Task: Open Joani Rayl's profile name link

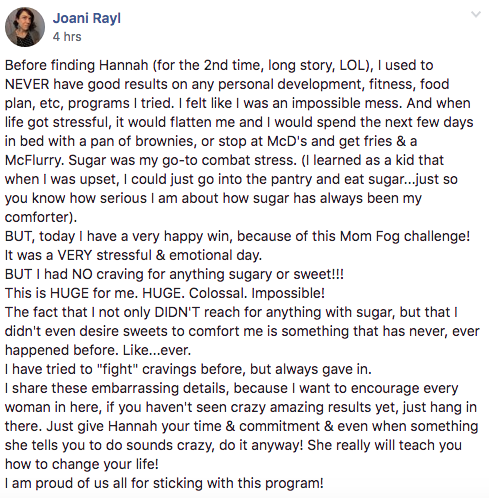Action: point(87,18)
